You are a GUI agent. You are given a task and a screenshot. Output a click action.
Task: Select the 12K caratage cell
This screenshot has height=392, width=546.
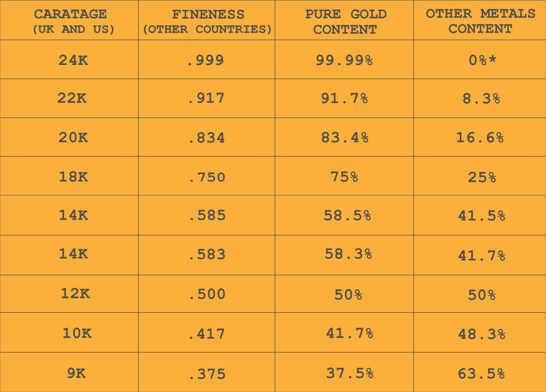75,294
